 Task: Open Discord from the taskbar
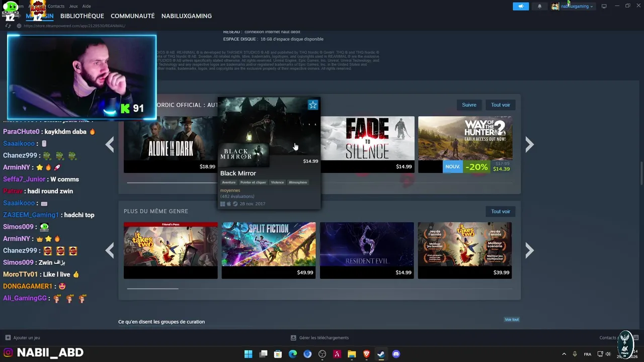coord(396,354)
